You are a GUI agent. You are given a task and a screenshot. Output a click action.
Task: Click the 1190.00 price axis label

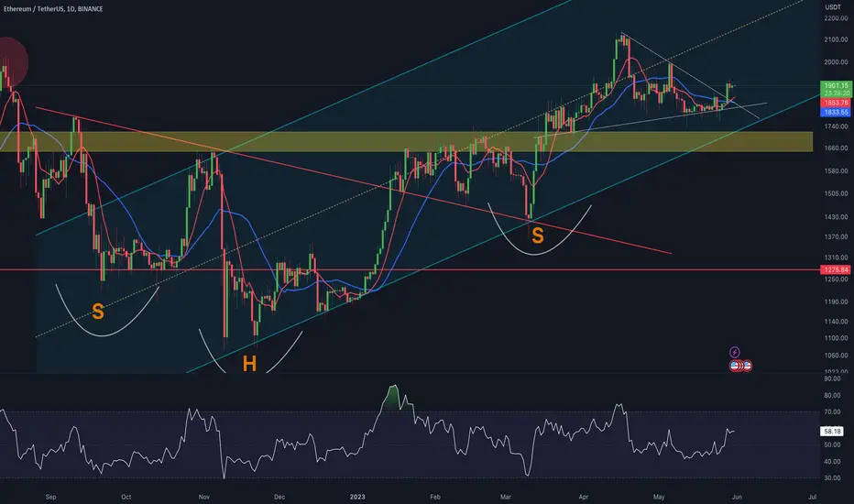click(836, 301)
